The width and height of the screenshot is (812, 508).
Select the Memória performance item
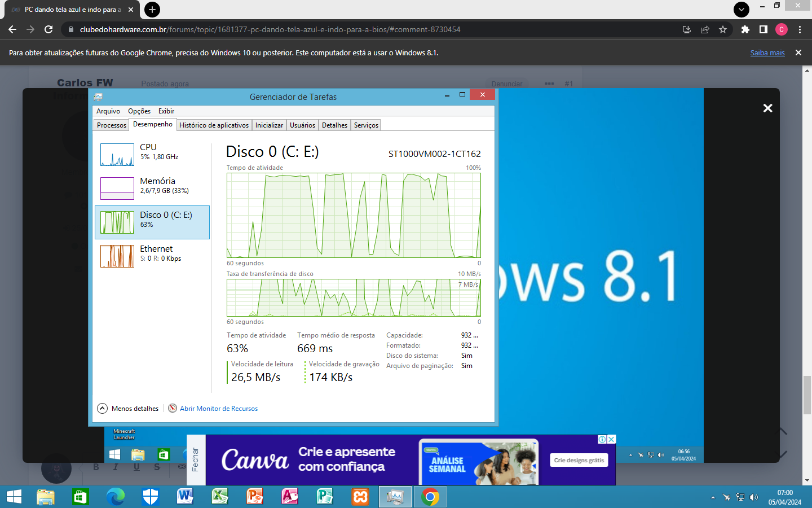(x=152, y=188)
